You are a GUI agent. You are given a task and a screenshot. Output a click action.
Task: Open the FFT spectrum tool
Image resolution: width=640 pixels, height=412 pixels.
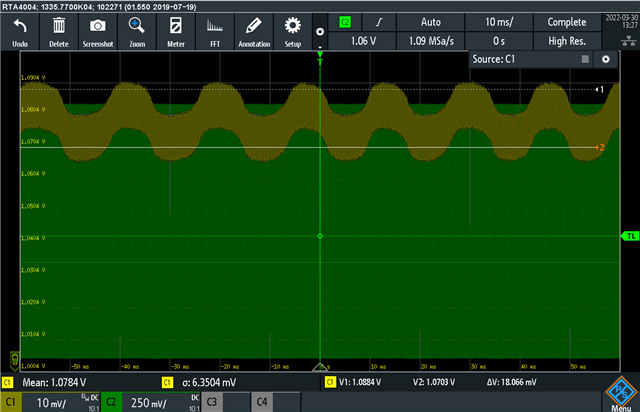coord(215,32)
